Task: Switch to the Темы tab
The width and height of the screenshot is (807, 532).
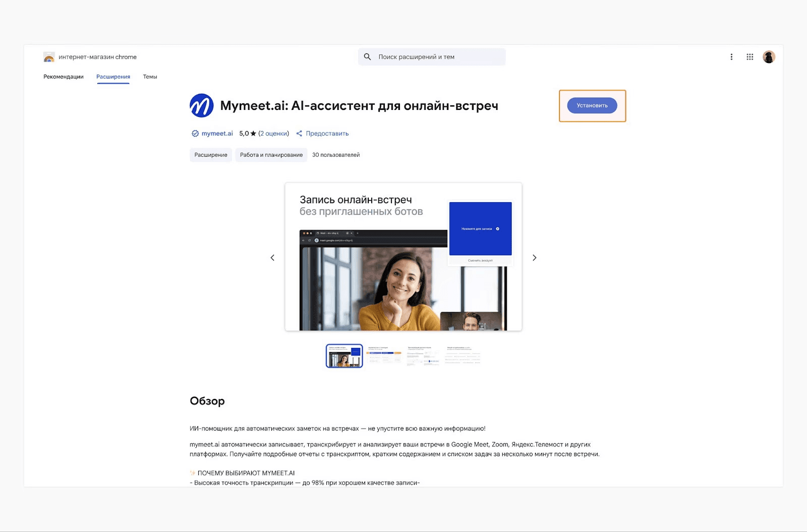Action: 150,77
